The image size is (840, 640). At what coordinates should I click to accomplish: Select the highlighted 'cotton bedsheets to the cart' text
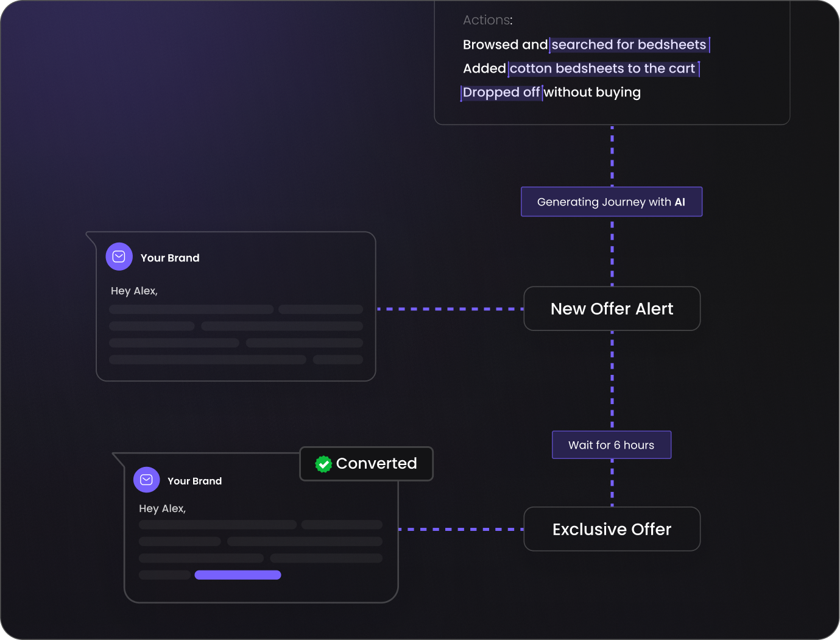[x=602, y=68]
